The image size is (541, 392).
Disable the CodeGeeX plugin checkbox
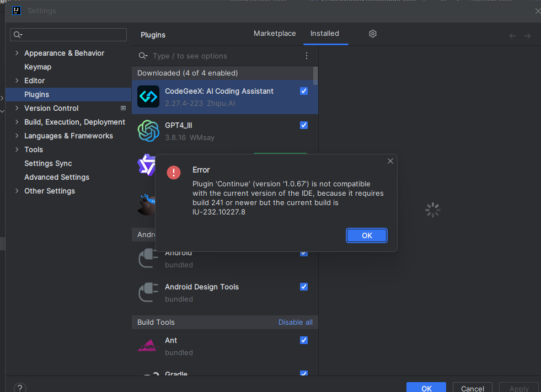[x=304, y=91]
